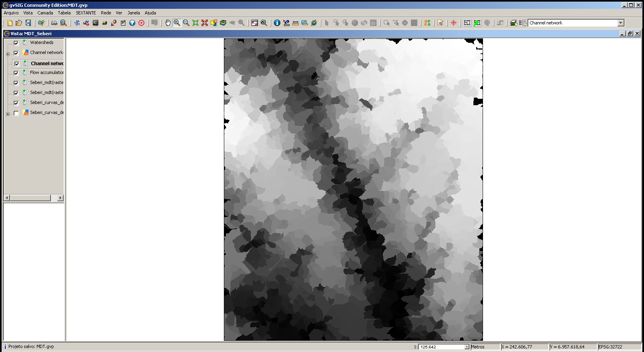Open the Camada menu
The image size is (644, 352).
pos(45,13)
